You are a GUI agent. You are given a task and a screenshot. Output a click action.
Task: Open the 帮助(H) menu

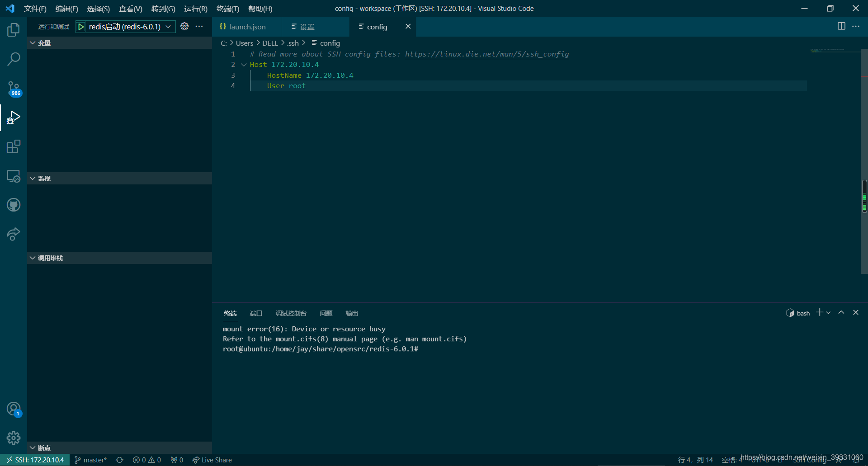tap(260, 9)
